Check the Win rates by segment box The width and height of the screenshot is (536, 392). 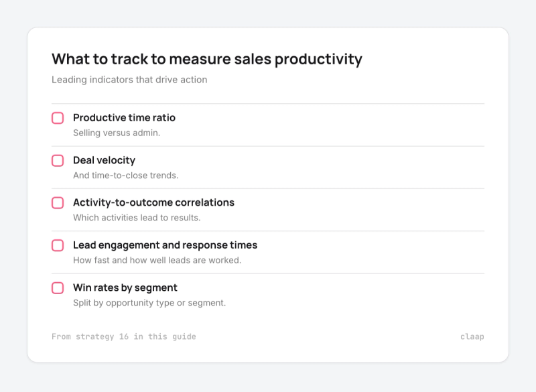pos(58,287)
